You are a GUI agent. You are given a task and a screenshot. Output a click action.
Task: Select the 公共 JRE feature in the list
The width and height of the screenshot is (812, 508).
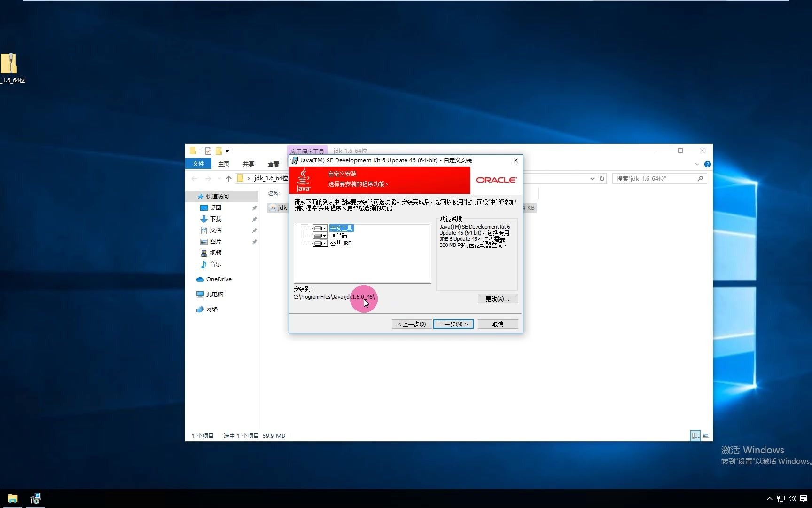point(341,243)
